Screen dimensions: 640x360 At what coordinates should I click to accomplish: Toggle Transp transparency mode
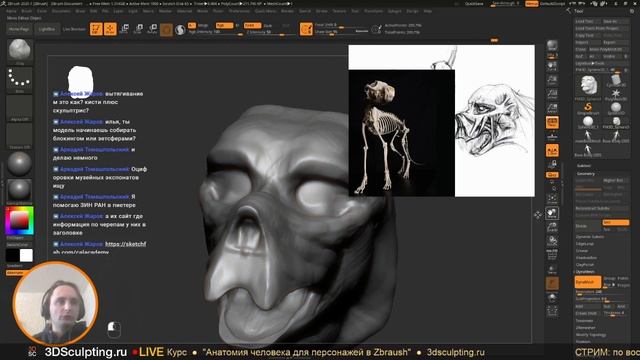point(552,269)
